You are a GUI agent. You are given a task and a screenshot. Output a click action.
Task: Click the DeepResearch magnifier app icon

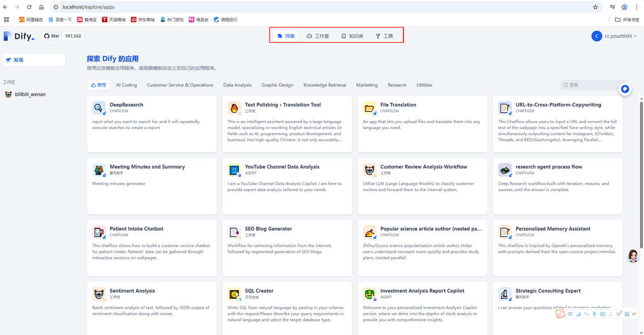99,108
